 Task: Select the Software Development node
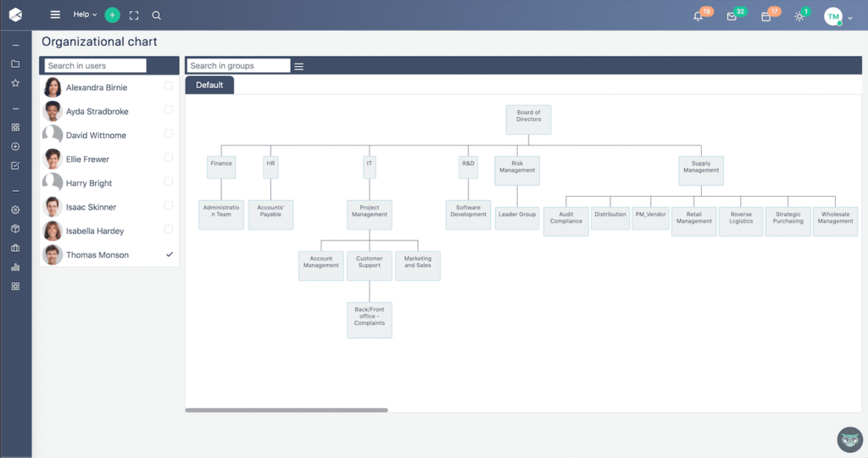click(x=468, y=215)
